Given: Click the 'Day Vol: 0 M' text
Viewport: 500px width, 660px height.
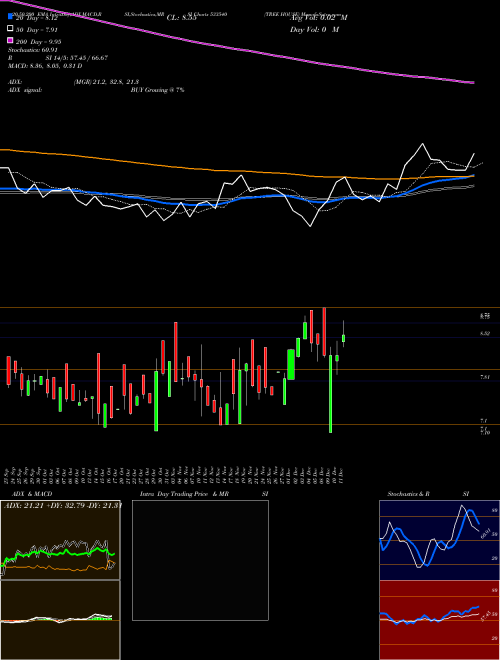Looking at the screenshot, I should [314, 30].
